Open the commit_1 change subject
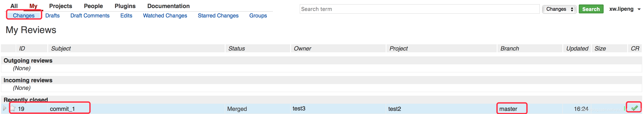The width and height of the screenshot is (644, 114). tap(62, 109)
